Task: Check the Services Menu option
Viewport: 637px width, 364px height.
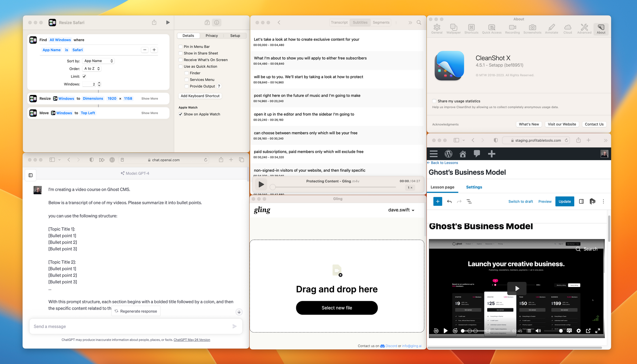Action: pos(187,80)
